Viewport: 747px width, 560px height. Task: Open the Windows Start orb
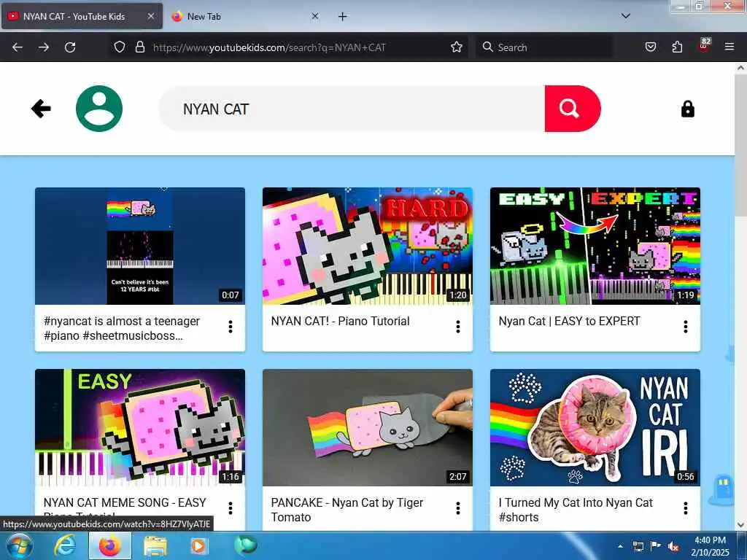[20, 546]
